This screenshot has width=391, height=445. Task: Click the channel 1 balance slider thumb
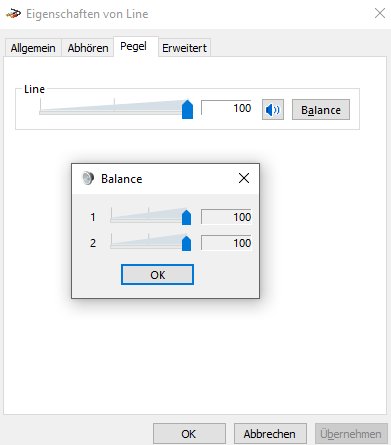[186, 217]
